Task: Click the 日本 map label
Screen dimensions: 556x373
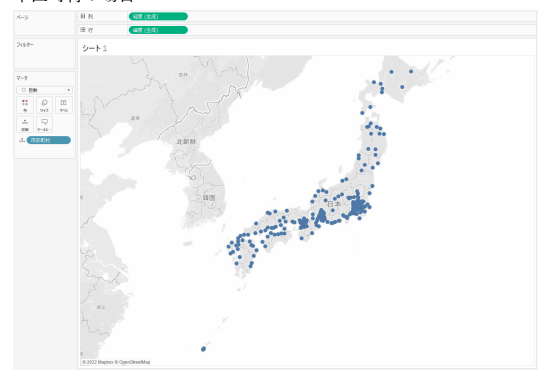Action: [334, 204]
